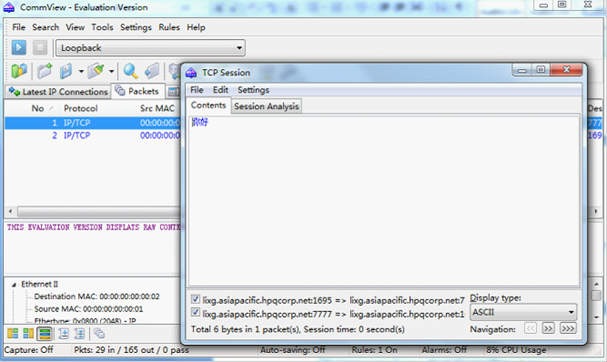Image resolution: width=607 pixels, height=362 pixels.
Task: Toggle the port 7777 source direction checkbox
Action: 195,312
